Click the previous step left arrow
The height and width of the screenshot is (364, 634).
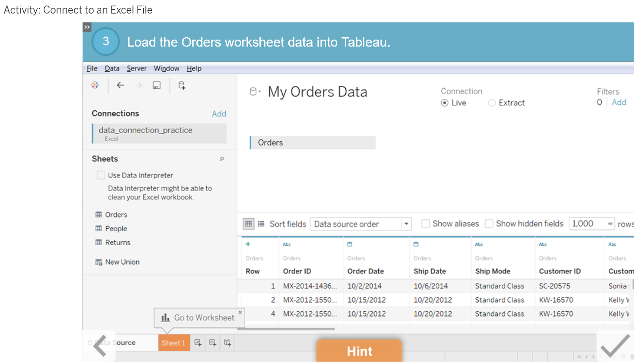100,346
